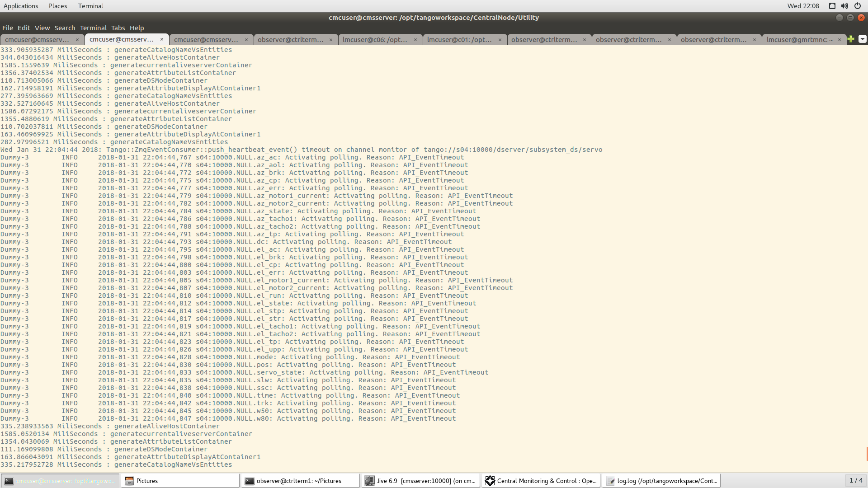Viewport: 868px width, 488px height.
Task: Click the 332.527160645 MiliSeconds line
Action: [x=110, y=103]
